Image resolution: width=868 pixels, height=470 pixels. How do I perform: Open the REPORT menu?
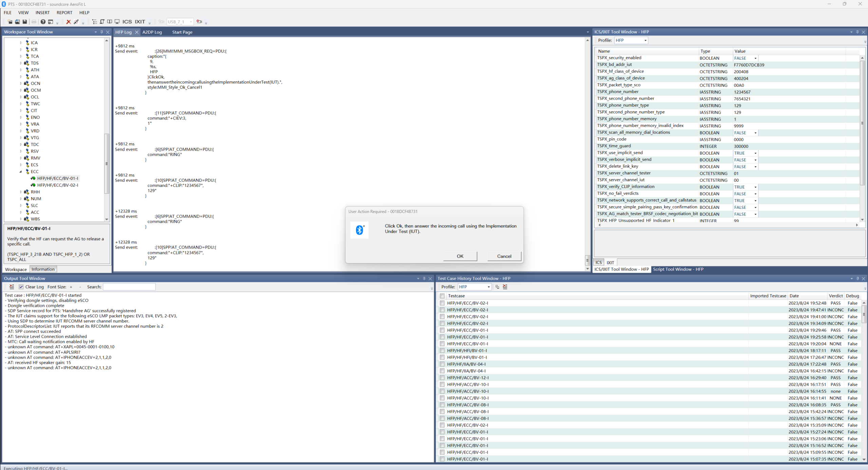pyautogui.click(x=64, y=13)
